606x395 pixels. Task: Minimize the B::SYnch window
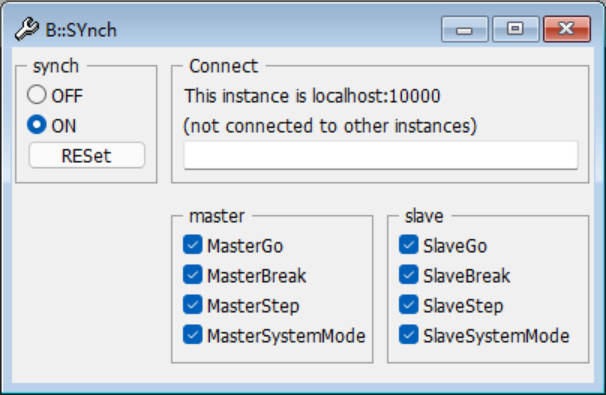(465, 29)
